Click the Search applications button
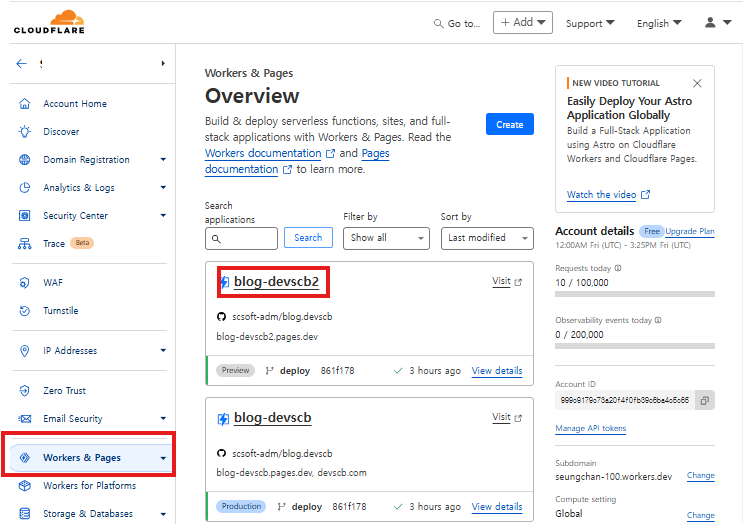Screen dimensions: 743x524 point(308,238)
